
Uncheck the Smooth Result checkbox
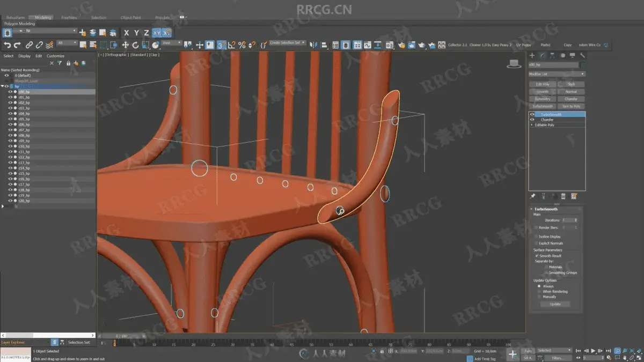click(x=537, y=256)
